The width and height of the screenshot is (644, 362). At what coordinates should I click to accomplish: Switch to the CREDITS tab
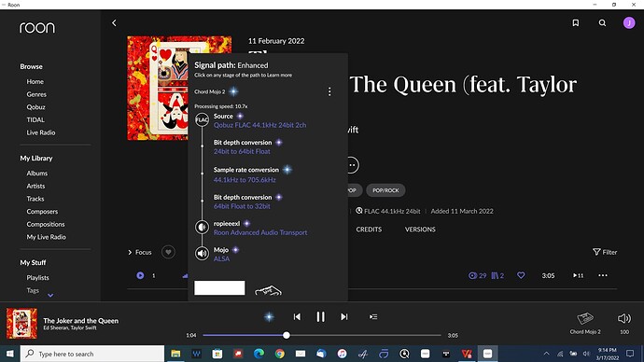point(369,230)
